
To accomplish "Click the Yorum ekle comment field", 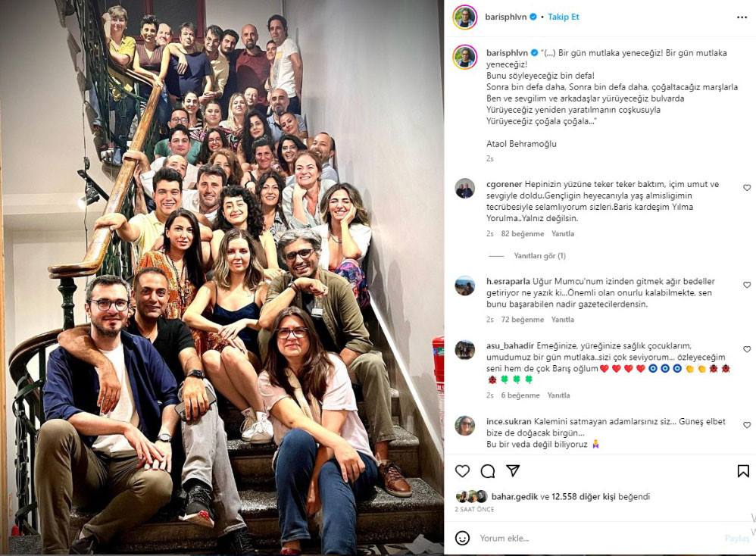I will (598, 538).
